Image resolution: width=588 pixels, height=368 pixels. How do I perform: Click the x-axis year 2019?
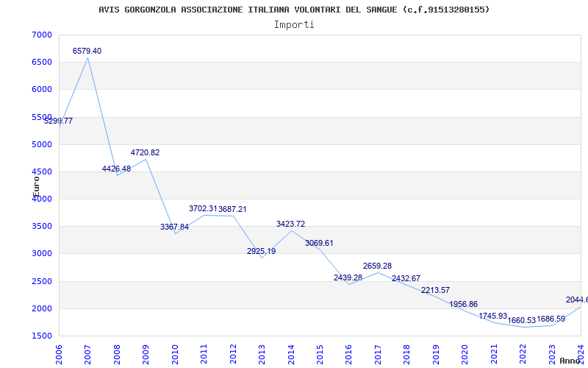[x=436, y=354]
